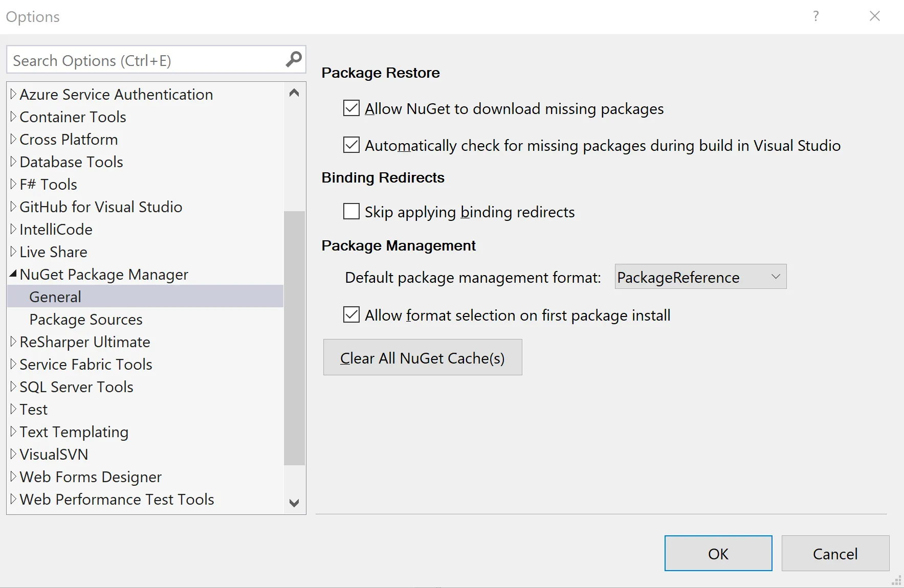Expand the GitHub for Visual Studio node
Viewport: 904px width, 588px height.
click(x=13, y=207)
